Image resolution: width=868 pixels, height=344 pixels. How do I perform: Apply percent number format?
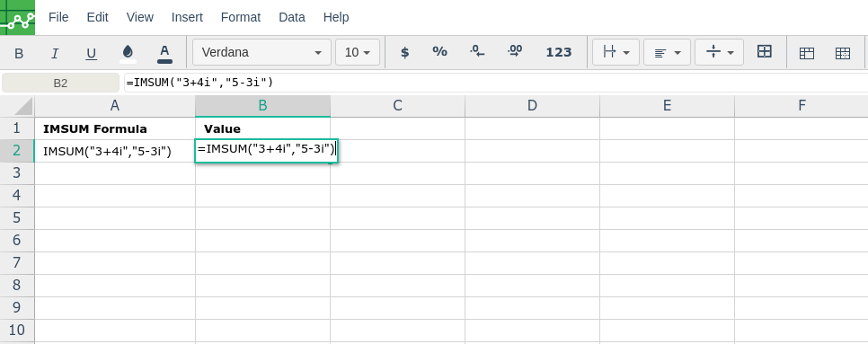tap(439, 52)
